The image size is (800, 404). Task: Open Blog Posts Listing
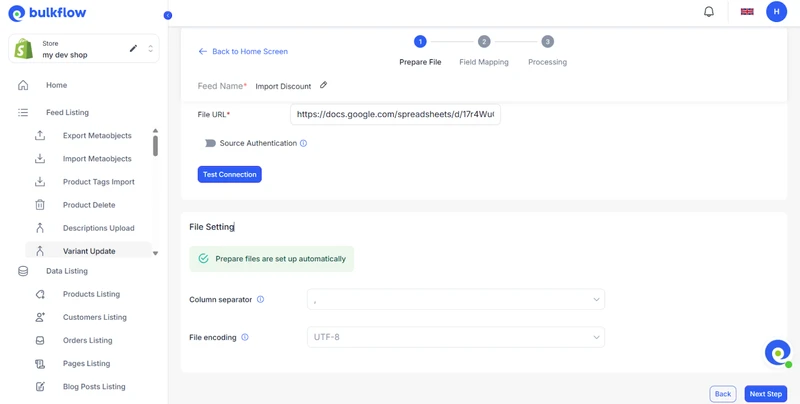tap(94, 387)
